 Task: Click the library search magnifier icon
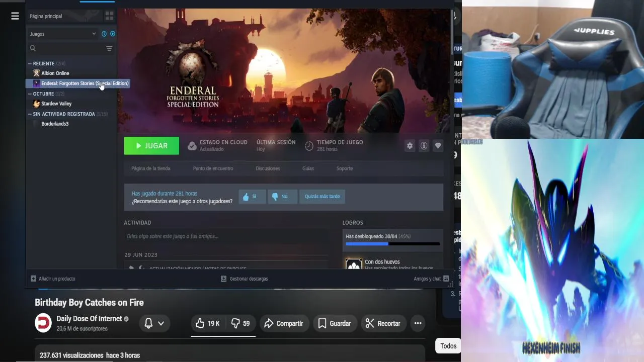pyautogui.click(x=33, y=48)
